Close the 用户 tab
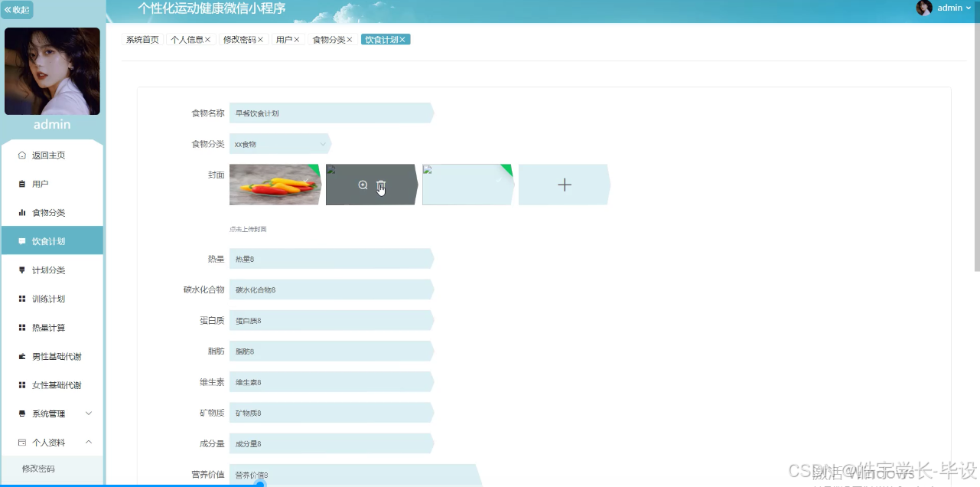The width and height of the screenshot is (980, 487). (297, 40)
